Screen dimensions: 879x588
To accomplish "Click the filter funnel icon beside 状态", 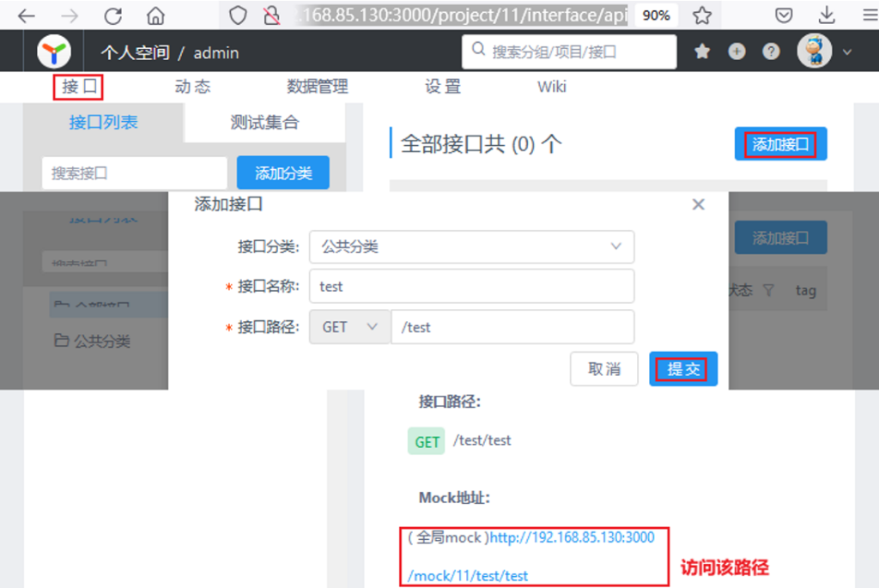I will tap(768, 290).
